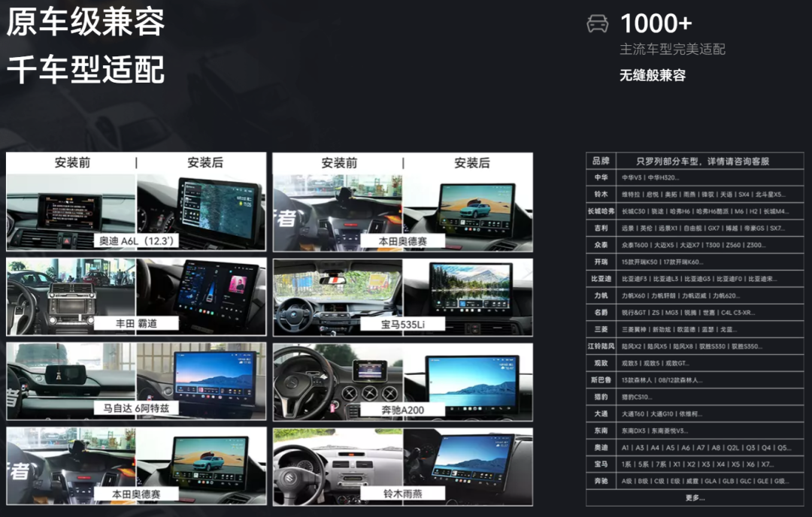Open the 铃木雨燕 before-install photo
The width and height of the screenshot is (812, 517).
point(338,467)
